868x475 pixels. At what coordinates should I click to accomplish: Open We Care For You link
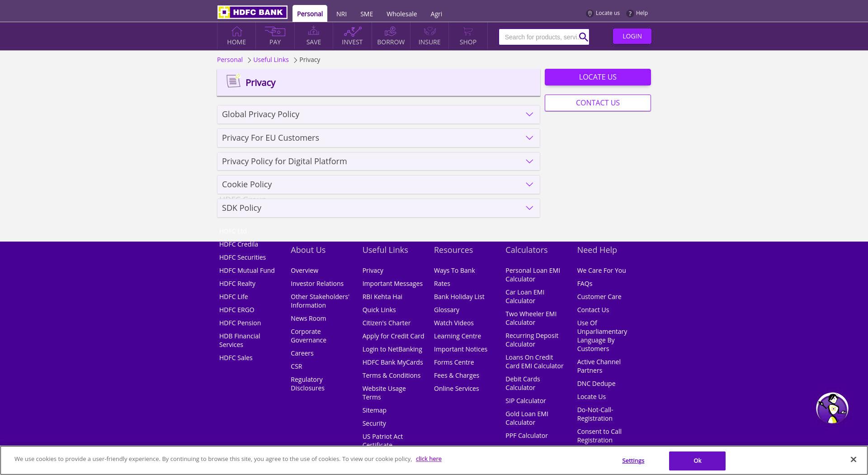(601, 271)
